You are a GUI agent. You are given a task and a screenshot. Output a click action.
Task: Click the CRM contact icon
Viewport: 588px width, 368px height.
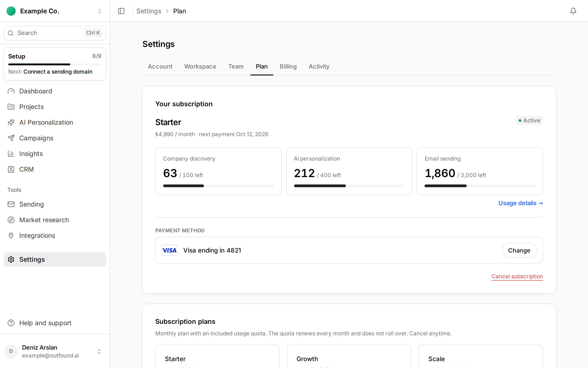click(11, 169)
